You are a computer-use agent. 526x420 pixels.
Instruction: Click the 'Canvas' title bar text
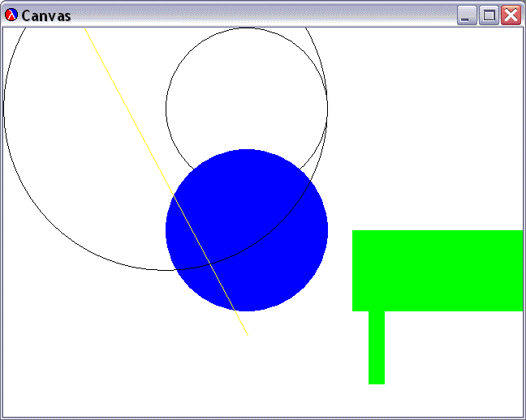tap(45, 15)
